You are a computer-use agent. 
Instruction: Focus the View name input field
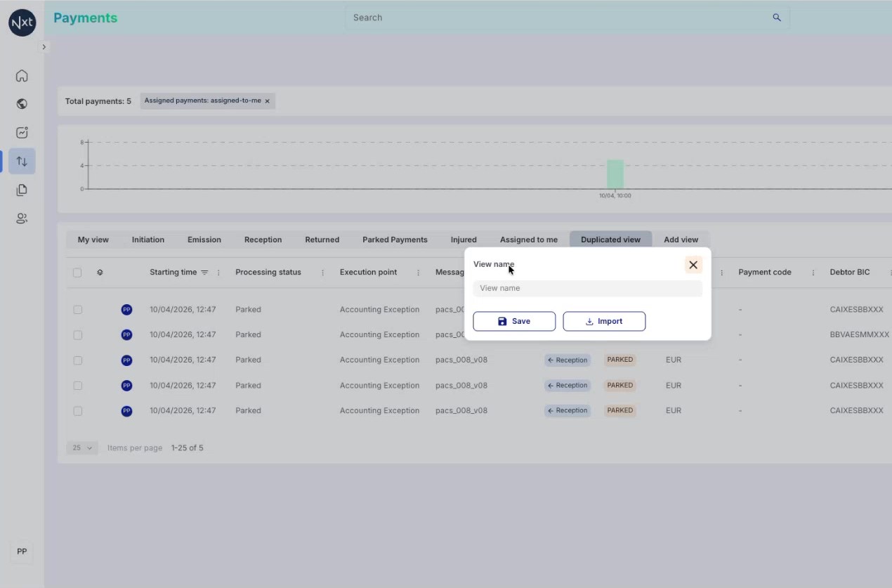pos(587,288)
